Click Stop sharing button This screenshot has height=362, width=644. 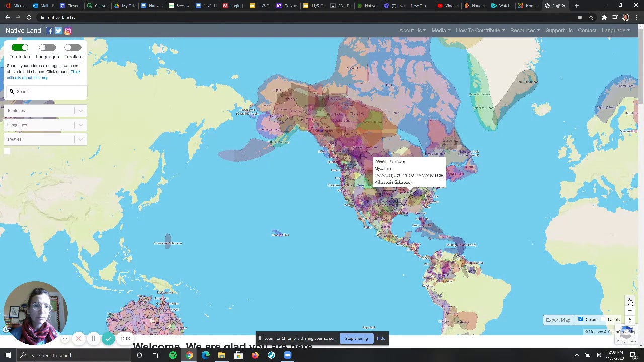(x=356, y=338)
